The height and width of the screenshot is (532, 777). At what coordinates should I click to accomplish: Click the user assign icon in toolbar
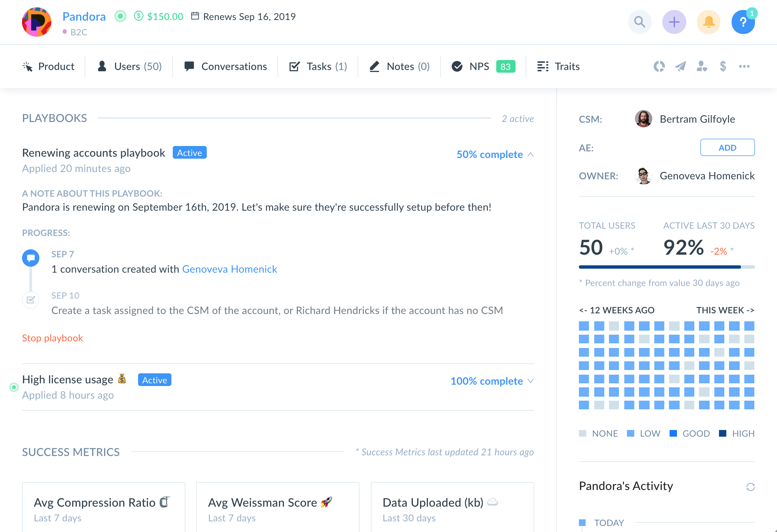click(701, 66)
